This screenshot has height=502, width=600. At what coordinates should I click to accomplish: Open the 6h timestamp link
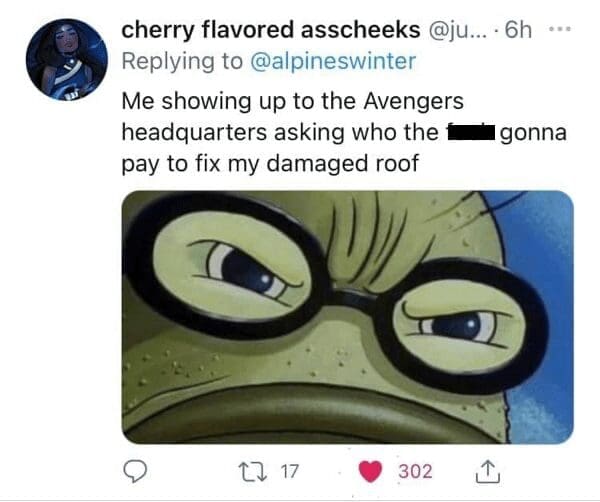point(518,30)
